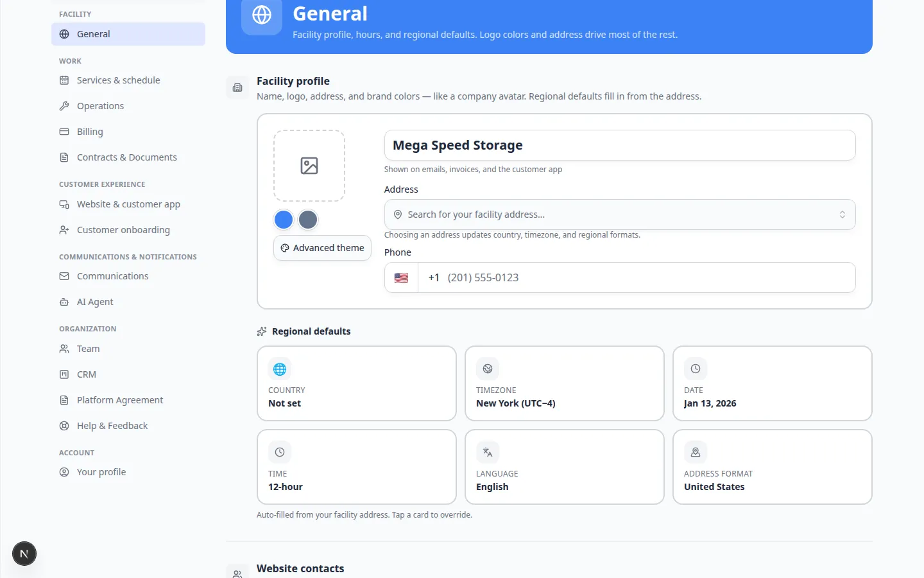
Task: Go to General in the sidebar
Action: [x=128, y=34]
